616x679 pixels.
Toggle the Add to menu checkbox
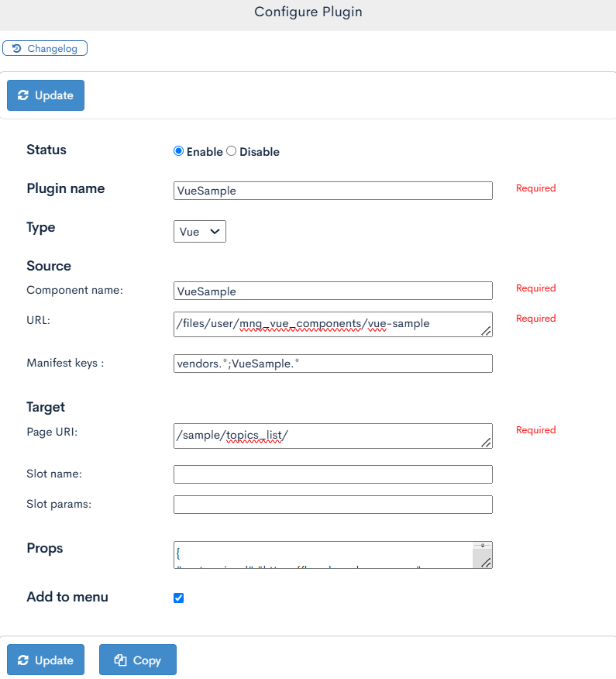click(179, 598)
